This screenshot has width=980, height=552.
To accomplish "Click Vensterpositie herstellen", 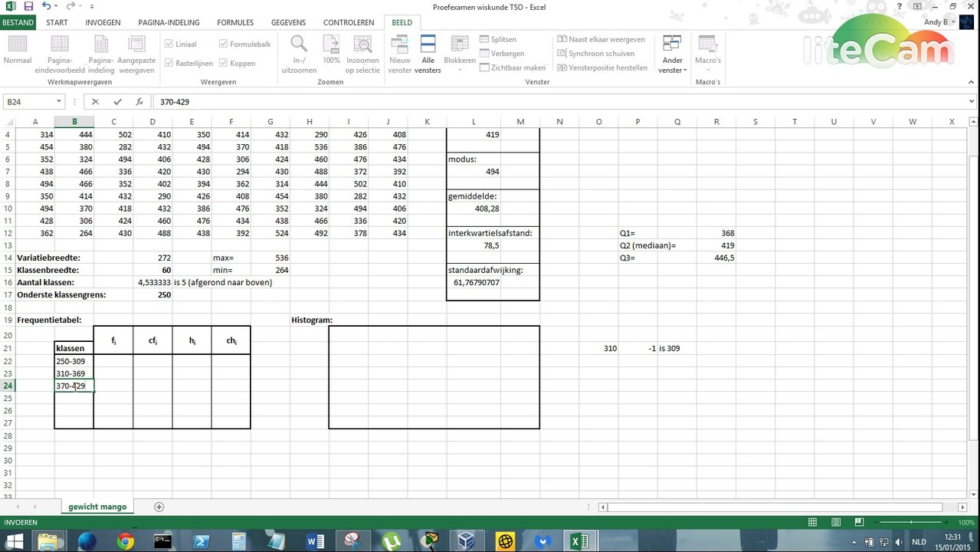I will tap(602, 67).
